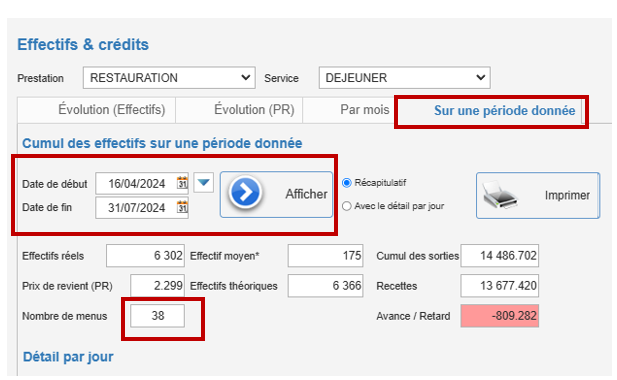This screenshot has width=617, height=380.
Task: Click Avance / Retard red value field
Action: pyautogui.click(x=500, y=315)
